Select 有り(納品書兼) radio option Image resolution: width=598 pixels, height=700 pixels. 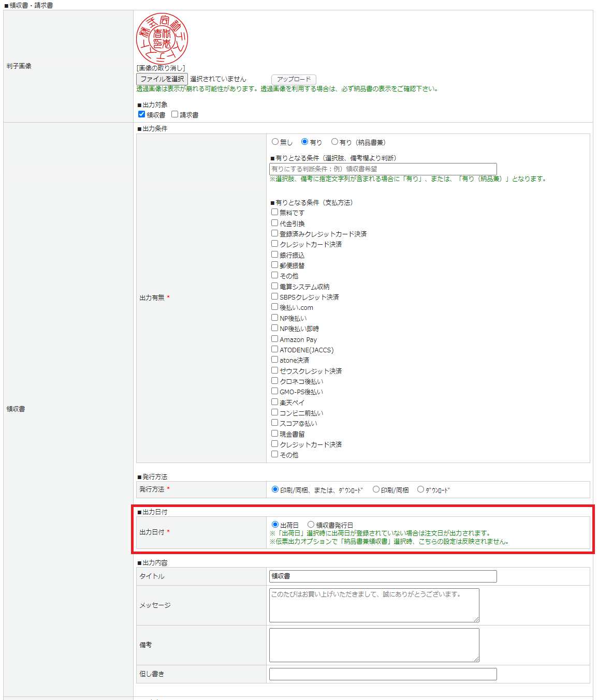tap(334, 142)
